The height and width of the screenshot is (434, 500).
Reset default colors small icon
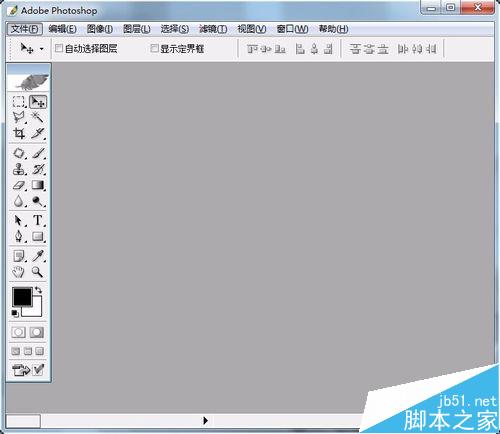tap(15, 313)
